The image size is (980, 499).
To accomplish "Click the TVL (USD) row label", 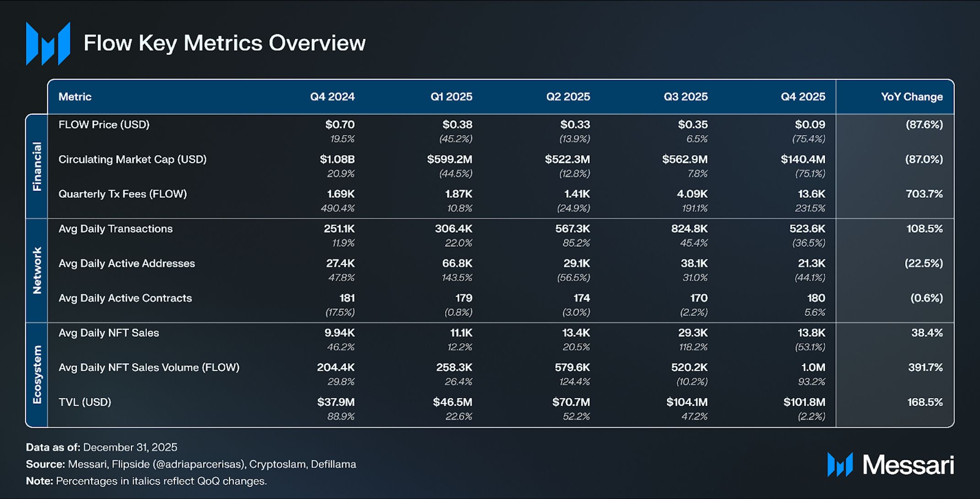I will 85,402.
